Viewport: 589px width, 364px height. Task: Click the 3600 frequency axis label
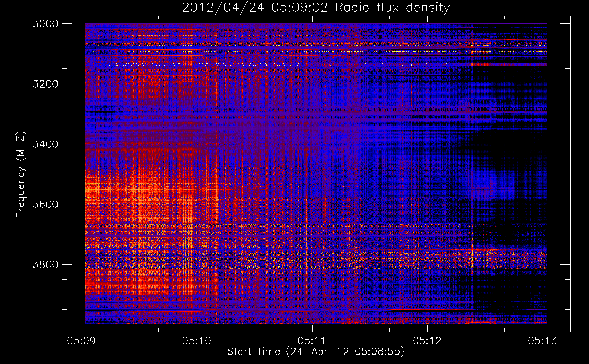46,204
